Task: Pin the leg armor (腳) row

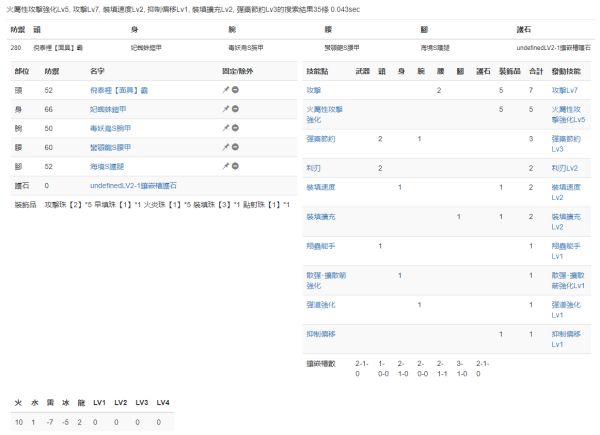Action: [x=226, y=166]
